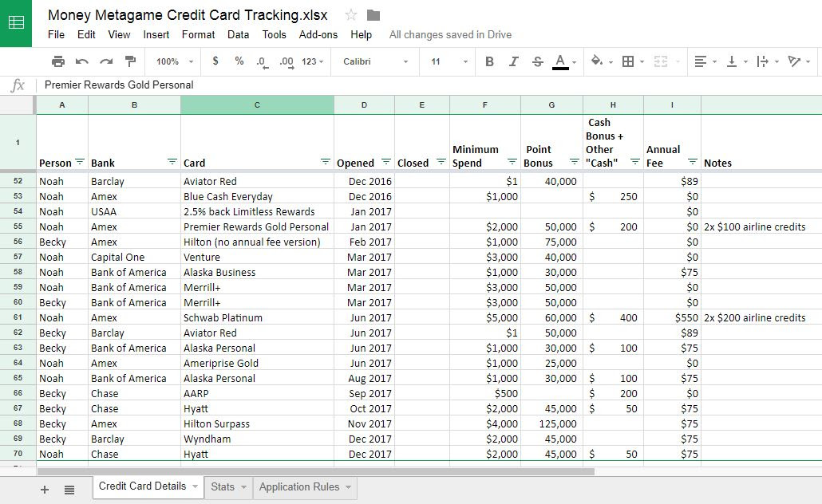The image size is (822, 504).
Task: Open Credit Card Details tab arrow menu
Action: 195,486
